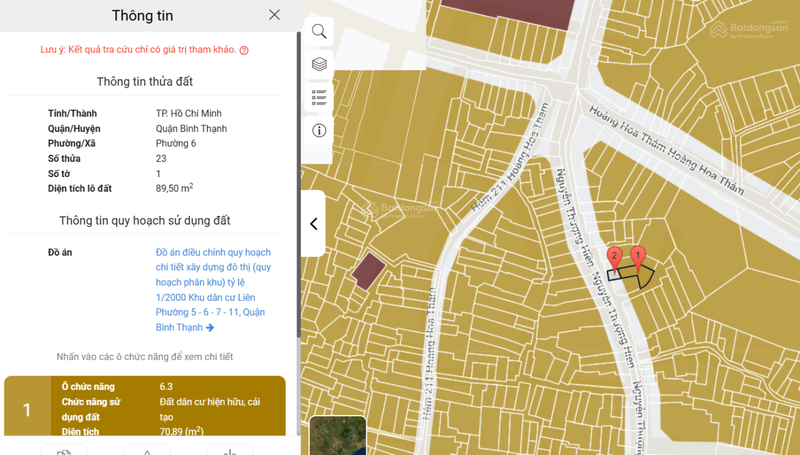Open the map search tool
Image resolution: width=800 pixels, height=455 pixels.
pos(319,31)
